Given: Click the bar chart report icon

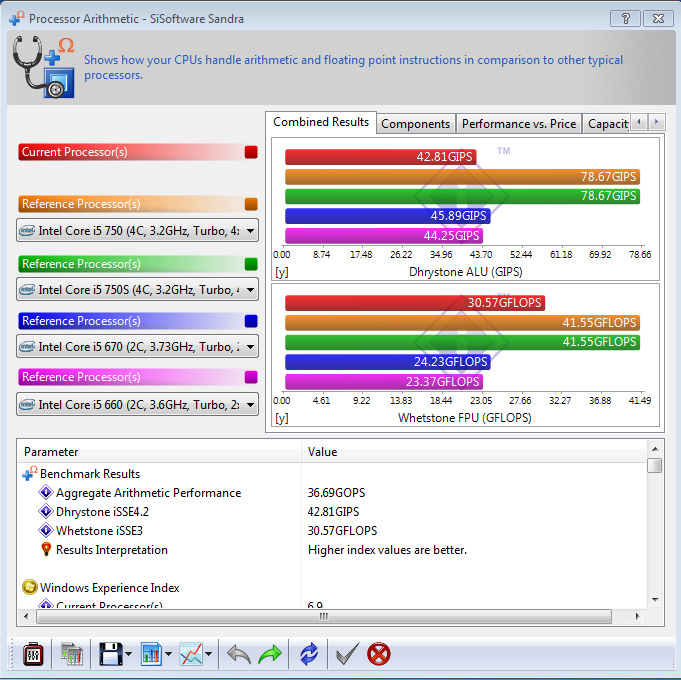Looking at the screenshot, I should pyautogui.click(x=151, y=654).
